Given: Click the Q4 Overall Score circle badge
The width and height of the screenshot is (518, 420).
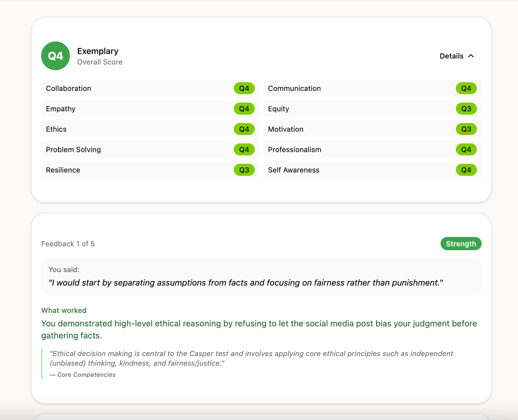Looking at the screenshot, I should point(55,56).
